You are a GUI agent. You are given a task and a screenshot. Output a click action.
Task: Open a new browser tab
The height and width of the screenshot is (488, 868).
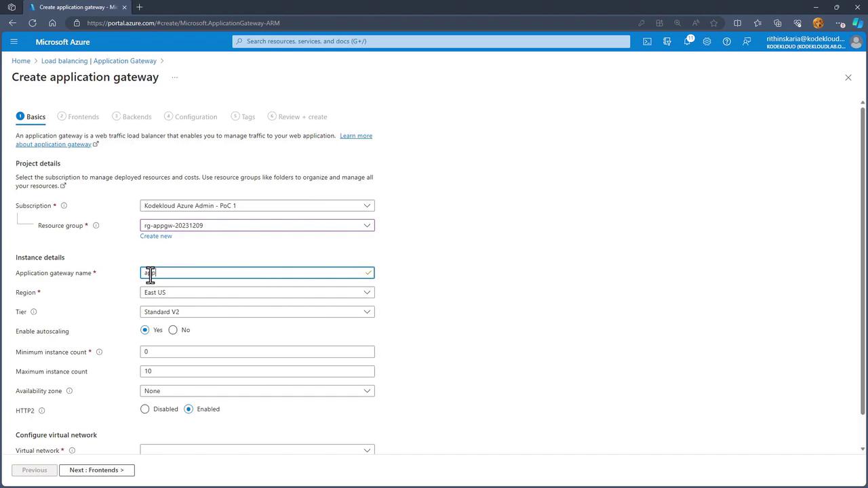pos(139,7)
